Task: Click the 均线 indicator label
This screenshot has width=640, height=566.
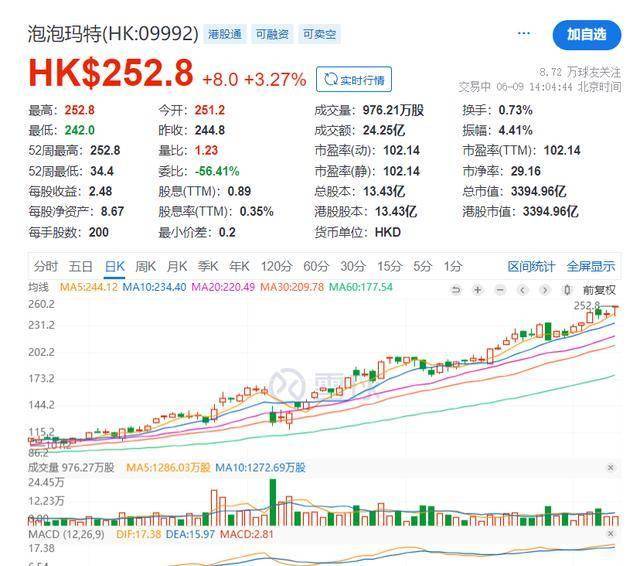Action: click(x=38, y=287)
